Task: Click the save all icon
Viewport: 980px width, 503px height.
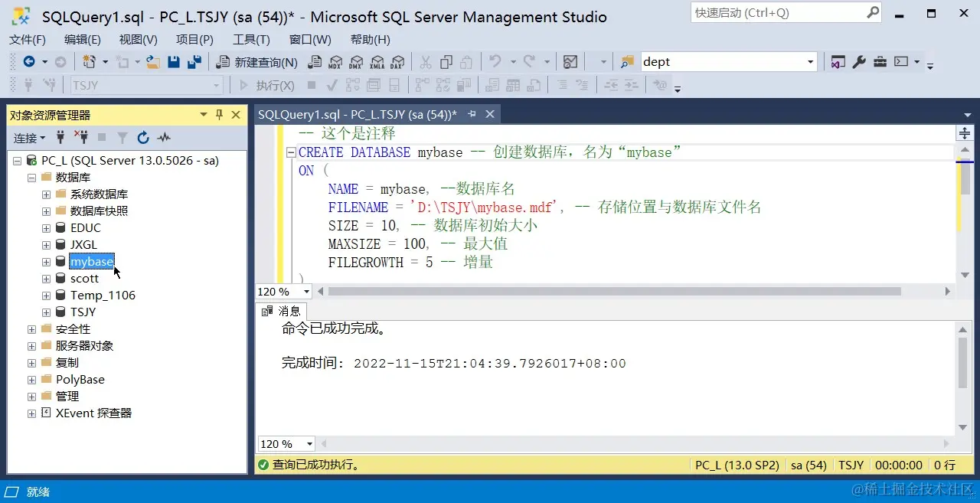Action: pos(194,62)
